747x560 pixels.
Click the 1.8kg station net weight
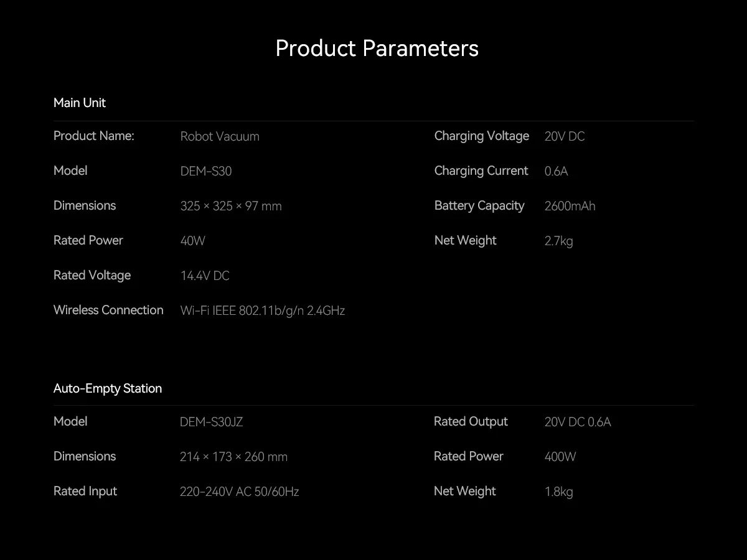[x=558, y=492]
